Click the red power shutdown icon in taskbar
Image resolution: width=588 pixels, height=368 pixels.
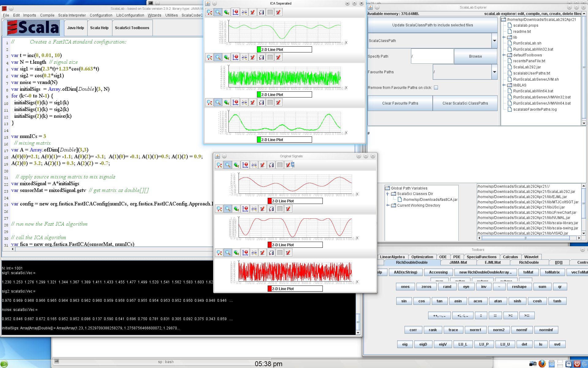(x=577, y=364)
